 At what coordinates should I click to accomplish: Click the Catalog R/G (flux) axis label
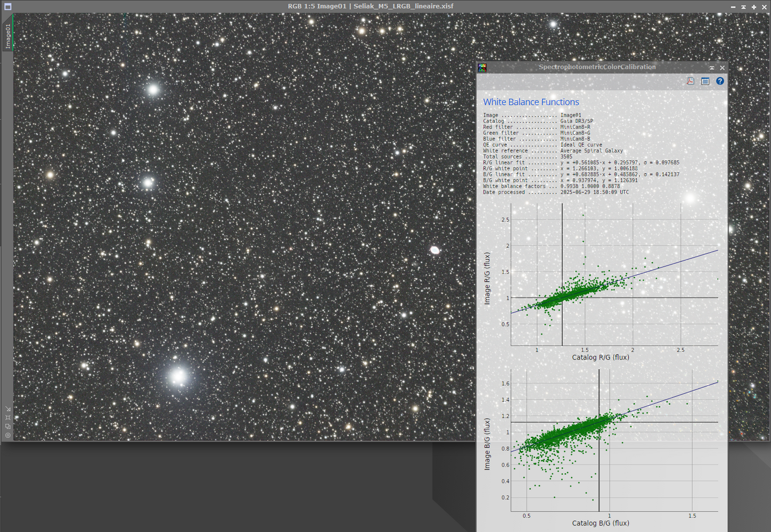(x=601, y=358)
